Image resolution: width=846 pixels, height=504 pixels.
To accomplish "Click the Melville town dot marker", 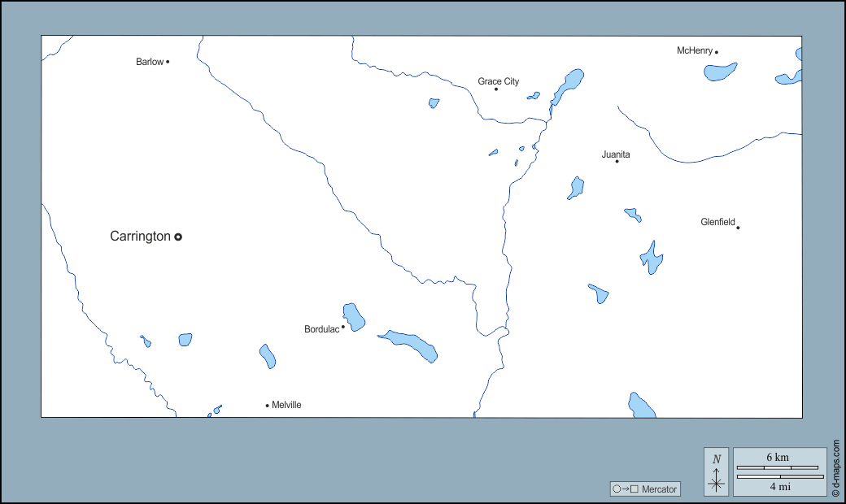I will 267,406.
